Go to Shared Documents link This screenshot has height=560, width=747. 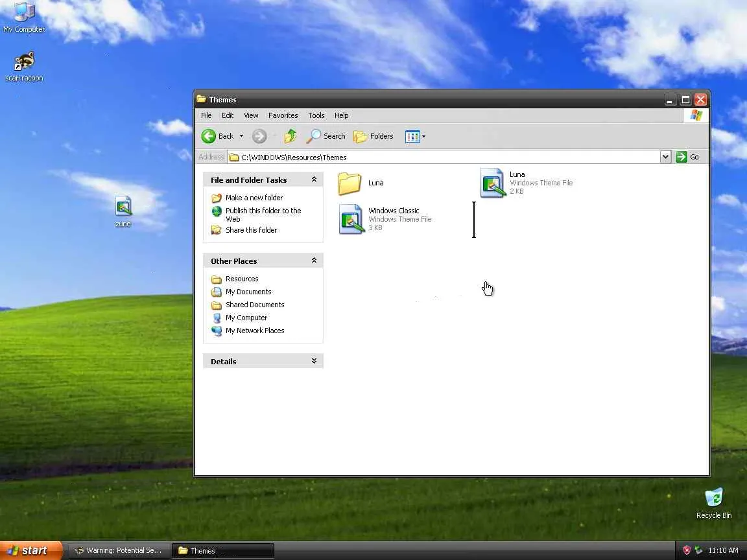pos(255,305)
